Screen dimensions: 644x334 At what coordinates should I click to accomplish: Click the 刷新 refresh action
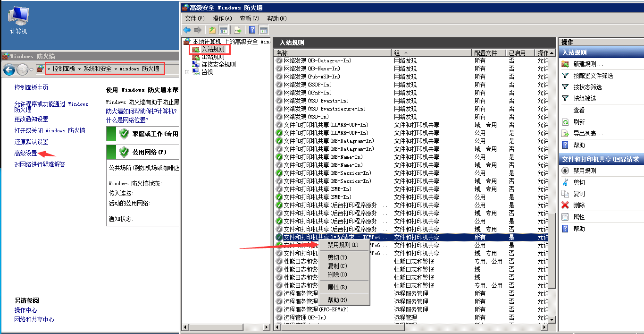click(579, 122)
